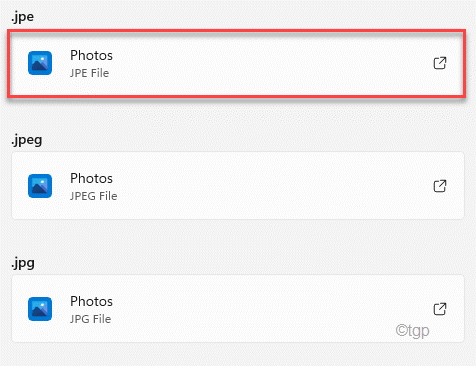Open the external link icon in JPEG row
The height and width of the screenshot is (366, 476).
440,186
